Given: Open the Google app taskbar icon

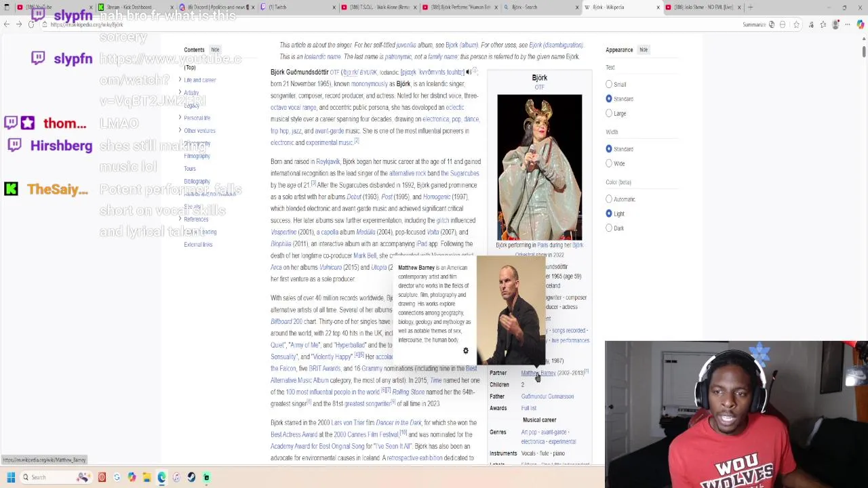Looking at the screenshot, I should [x=117, y=477].
